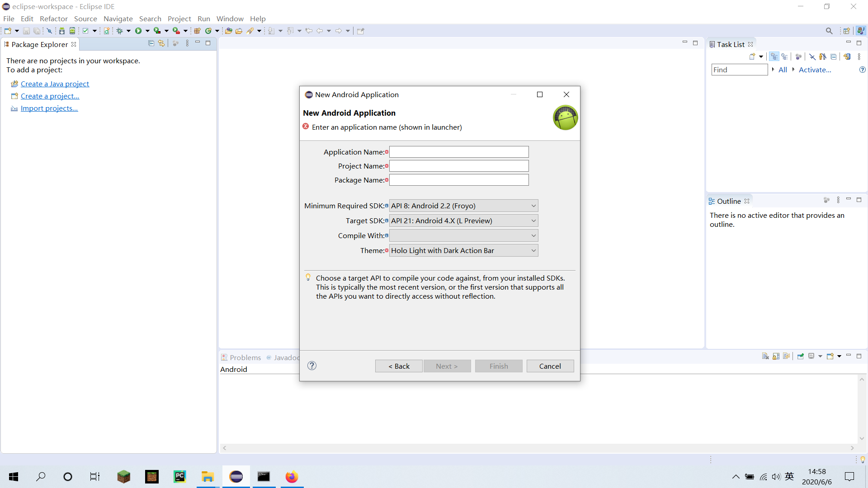Screen dimensions: 868x488
Task: Click the Find field in Task List
Action: pos(740,70)
